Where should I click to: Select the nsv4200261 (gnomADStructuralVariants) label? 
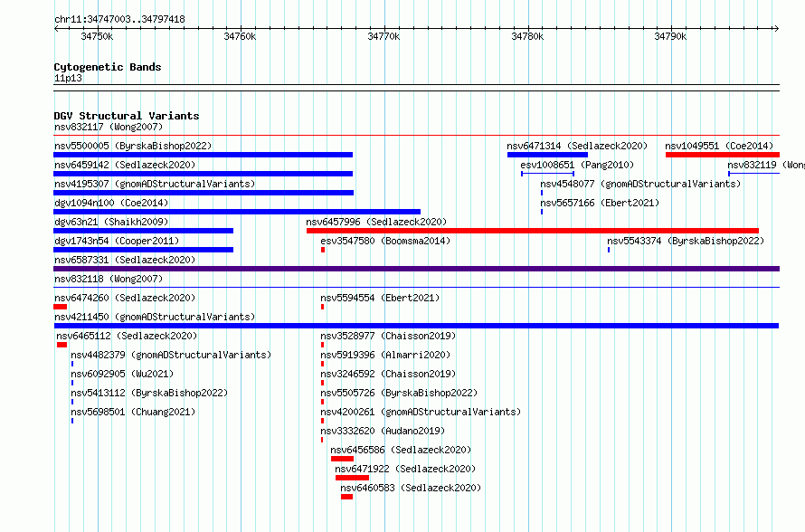421,412
